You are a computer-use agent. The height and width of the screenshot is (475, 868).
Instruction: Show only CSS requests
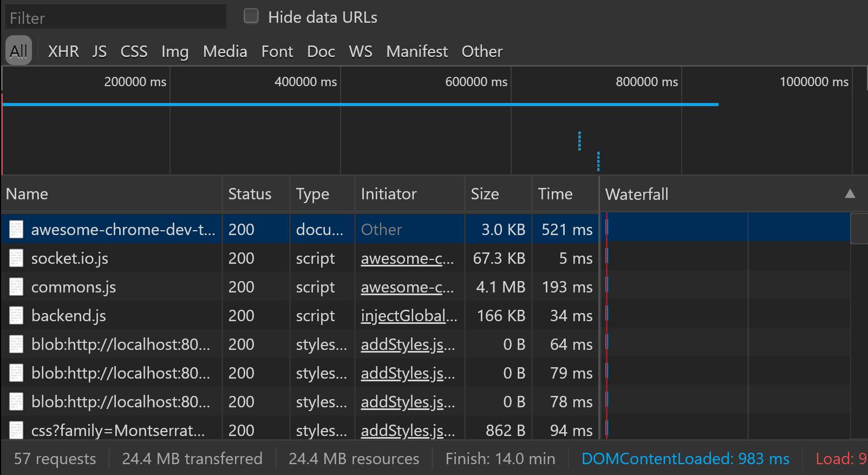[134, 51]
